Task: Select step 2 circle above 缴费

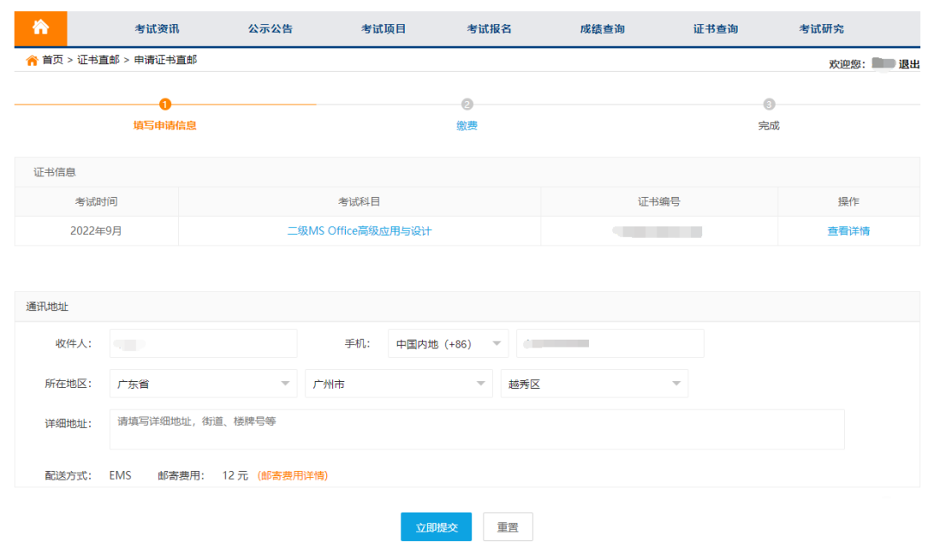Action: 467,105
